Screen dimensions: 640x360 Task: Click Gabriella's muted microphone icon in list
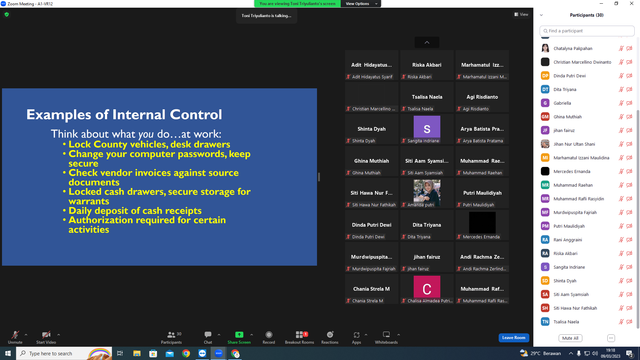click(x=621, y=103)
